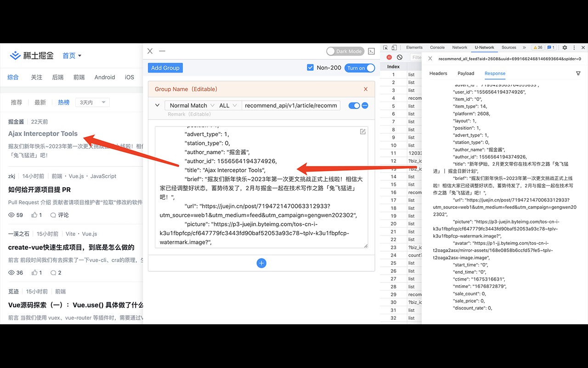Delete the group with the red X

[366, 89]
